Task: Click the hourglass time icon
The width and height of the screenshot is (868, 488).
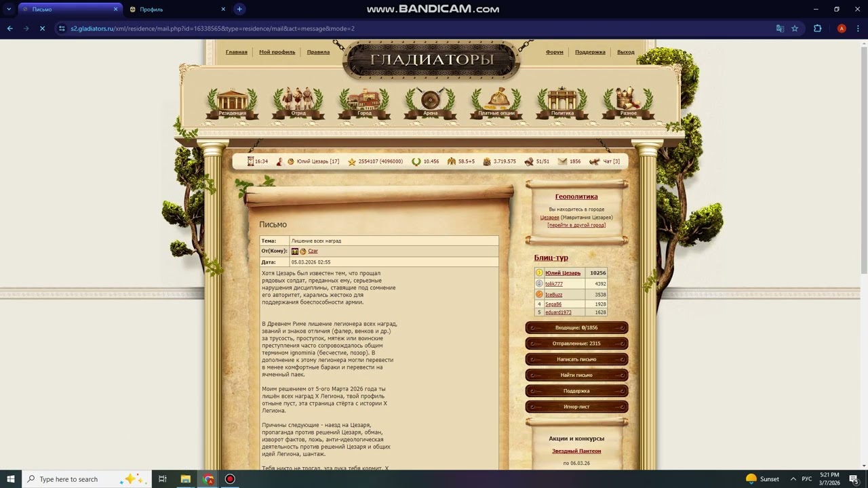Action: pyautogui.click(x=250, y=161)
